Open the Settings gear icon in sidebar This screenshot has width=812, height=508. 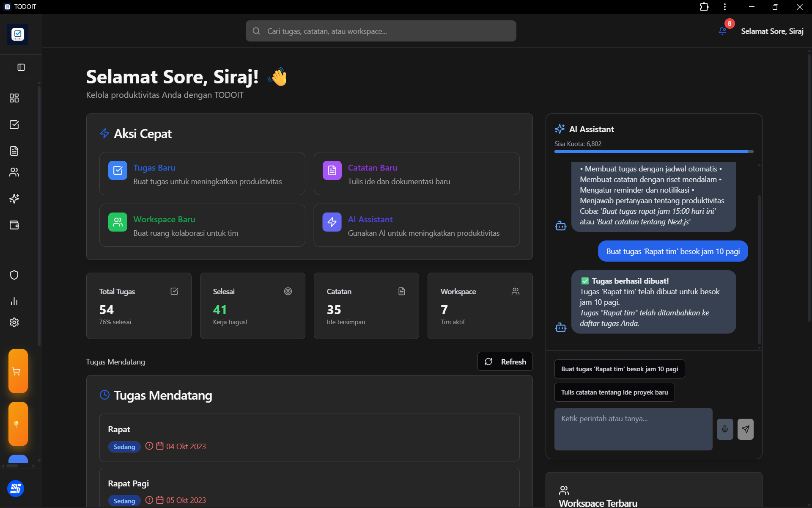click(14, 322)
